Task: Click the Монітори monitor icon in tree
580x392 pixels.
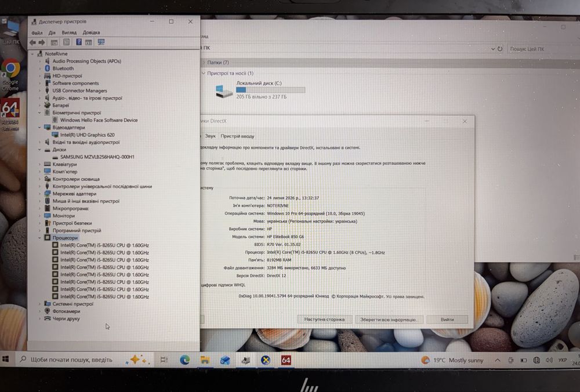Action: (48, 216)
